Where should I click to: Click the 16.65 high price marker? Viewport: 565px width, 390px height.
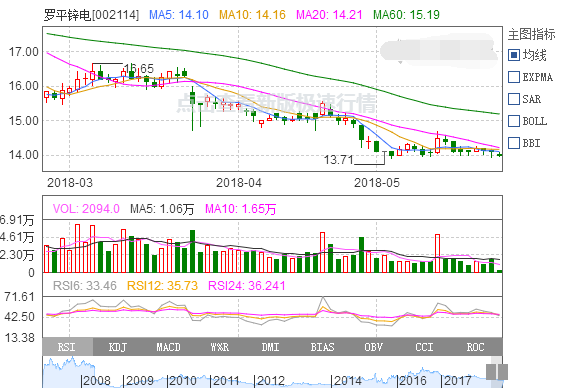click(x=139, y=68)
